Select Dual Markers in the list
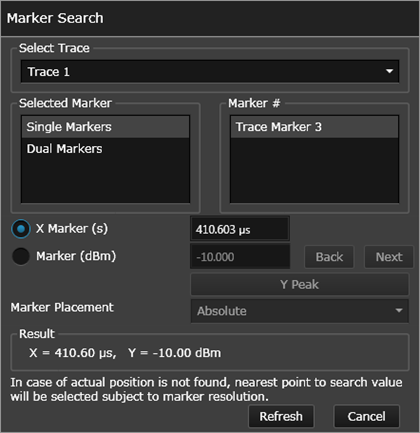 105,149
